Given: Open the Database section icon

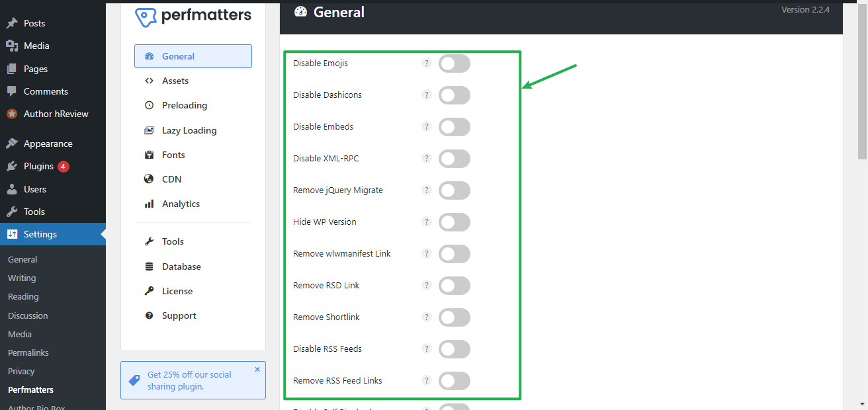Looking at the screenshot, I should (x=150, y=266).
